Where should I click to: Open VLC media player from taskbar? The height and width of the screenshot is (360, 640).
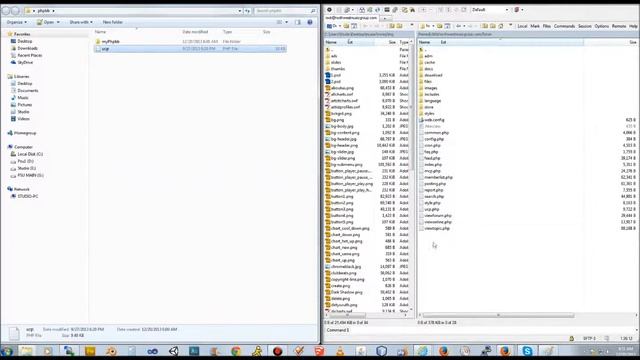pos(340,351)
